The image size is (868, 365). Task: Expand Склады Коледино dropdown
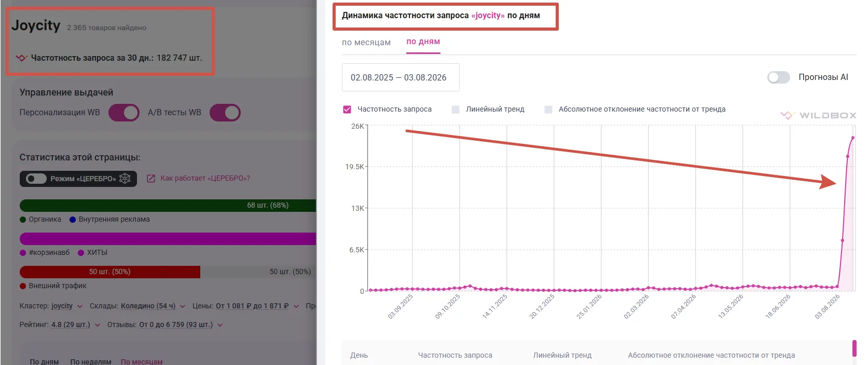click(183, 306)
